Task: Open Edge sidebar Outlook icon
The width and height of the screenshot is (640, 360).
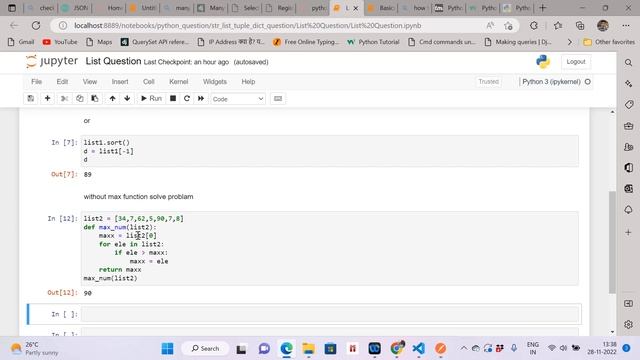Action: [x=629, y=189]
